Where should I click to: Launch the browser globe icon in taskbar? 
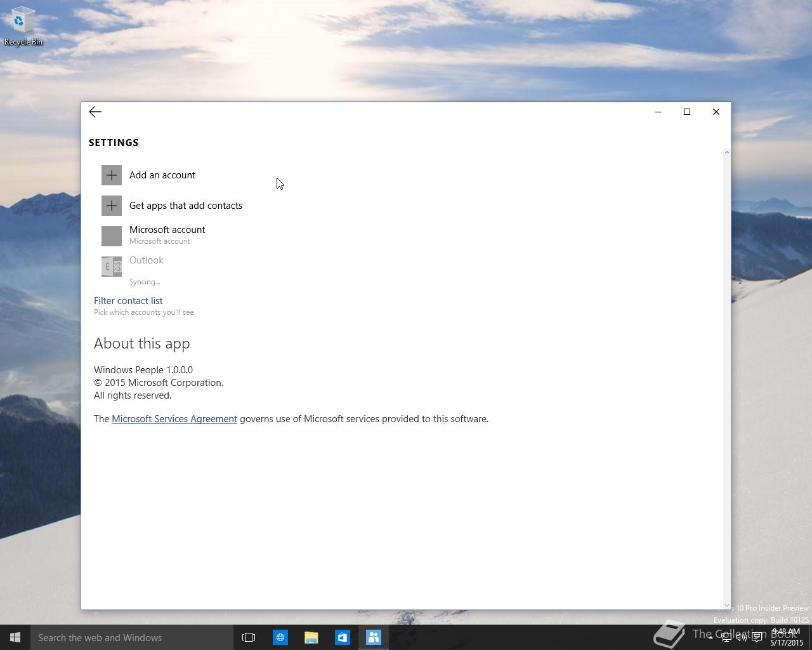[x=280, y=637]
